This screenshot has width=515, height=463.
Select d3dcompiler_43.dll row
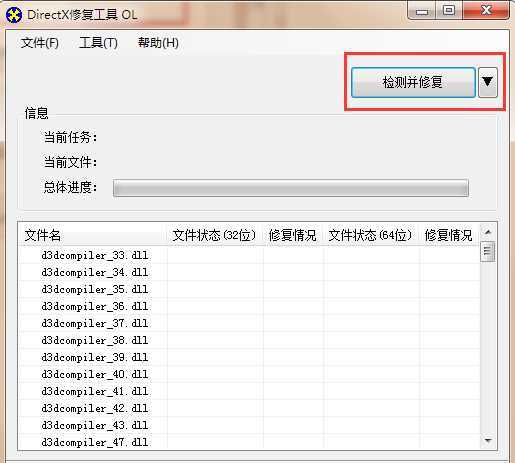(x=249, y=425)
